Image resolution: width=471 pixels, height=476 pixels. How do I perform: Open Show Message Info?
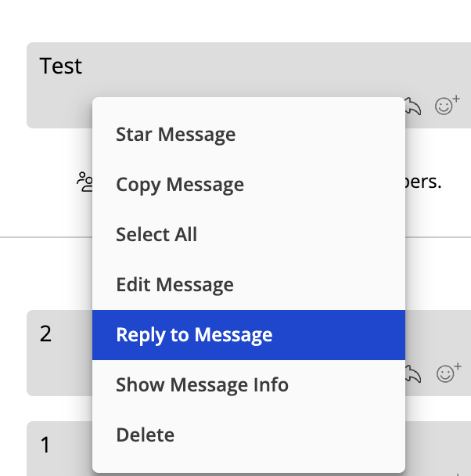pyautogui.click(x=249, y=385)
